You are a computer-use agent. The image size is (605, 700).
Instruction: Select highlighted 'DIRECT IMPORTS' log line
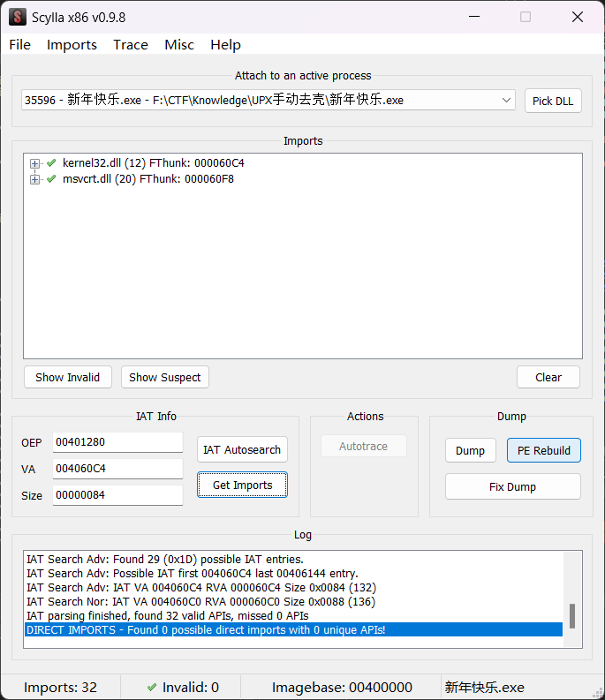(x=293, y=630)
